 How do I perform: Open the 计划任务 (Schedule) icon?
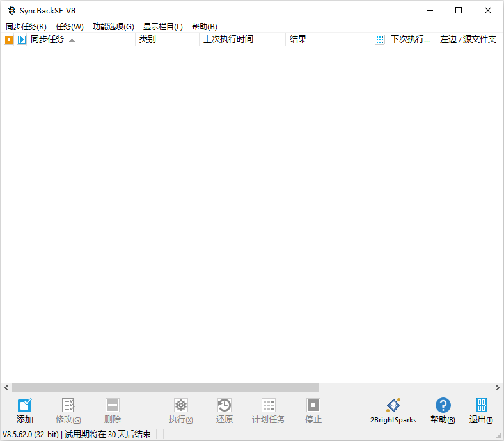pyautogui.click(x=269, y=405)
